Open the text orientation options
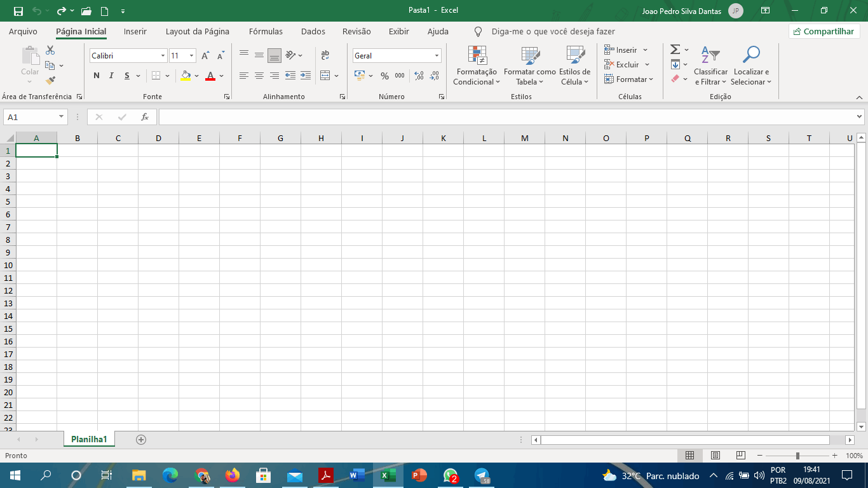 tap(294, 55)
